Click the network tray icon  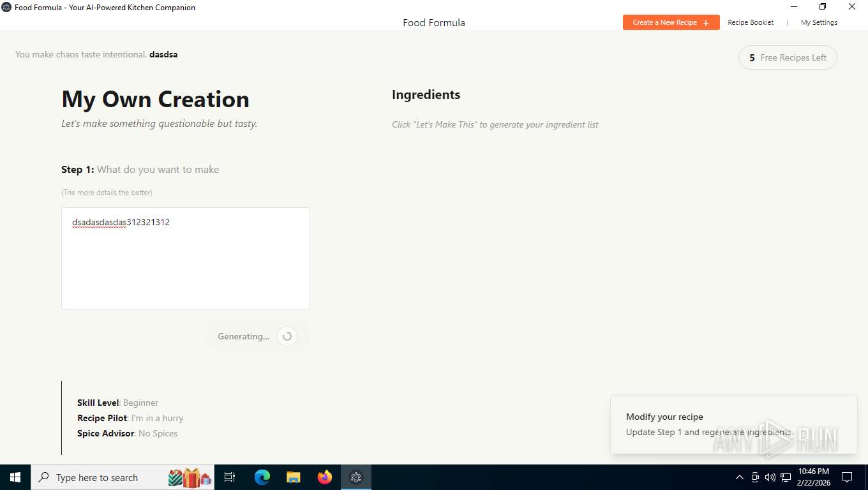785,477
